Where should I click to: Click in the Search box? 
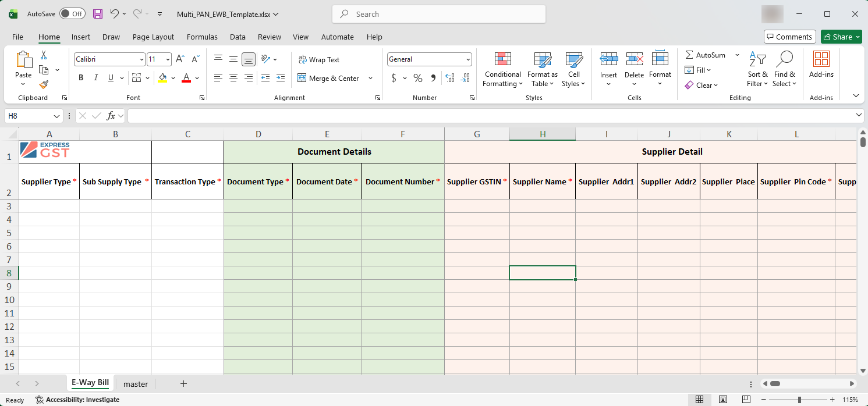[x=439, y=14]
